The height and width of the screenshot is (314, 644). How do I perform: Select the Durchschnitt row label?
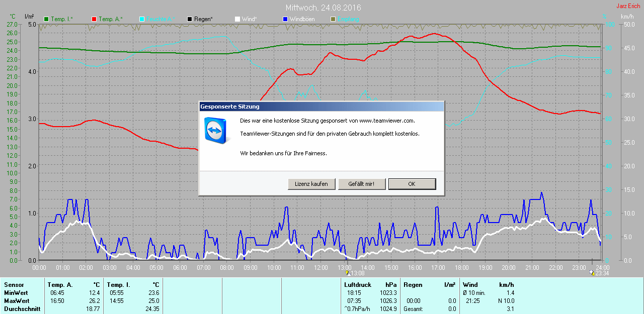(x=22, y=309)
